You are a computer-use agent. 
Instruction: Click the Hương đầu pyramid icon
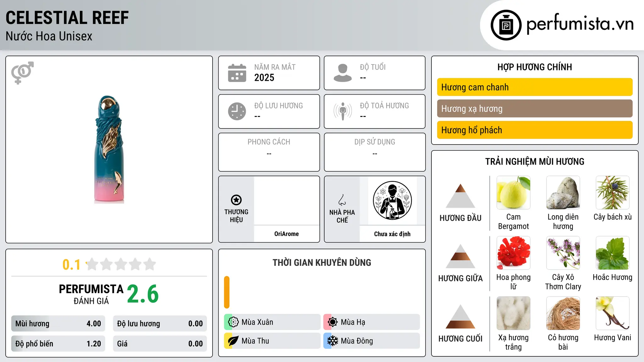pos(460,196)
